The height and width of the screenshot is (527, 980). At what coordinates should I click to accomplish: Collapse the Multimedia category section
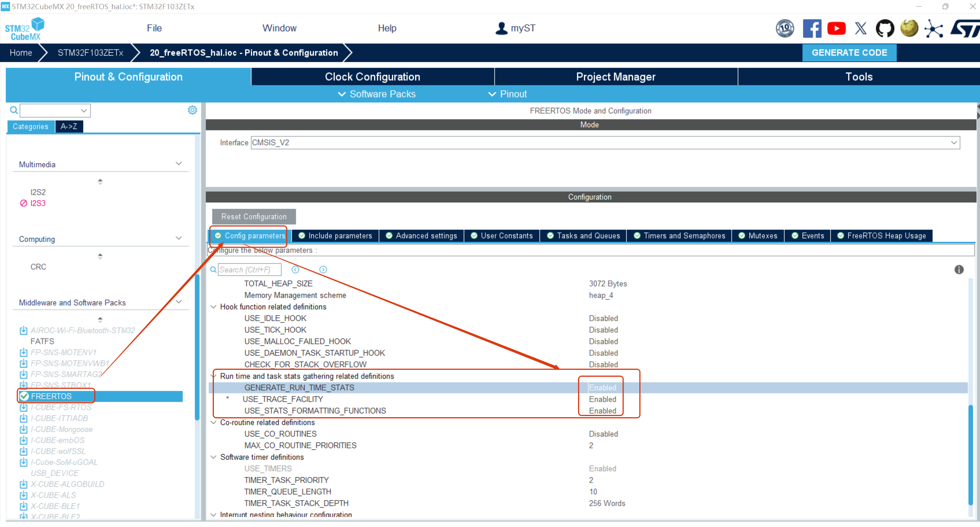pos(178,164)
